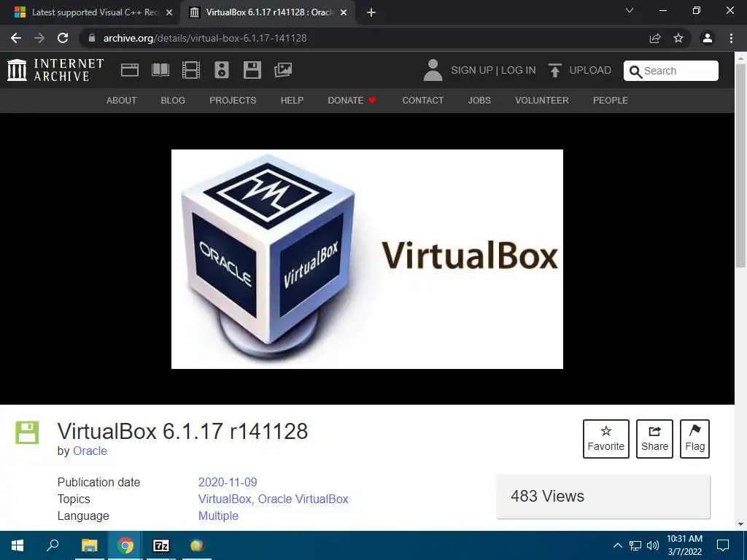747x560 pixels.
Task: Open the BLOG menu item
Action: (173, 101)
